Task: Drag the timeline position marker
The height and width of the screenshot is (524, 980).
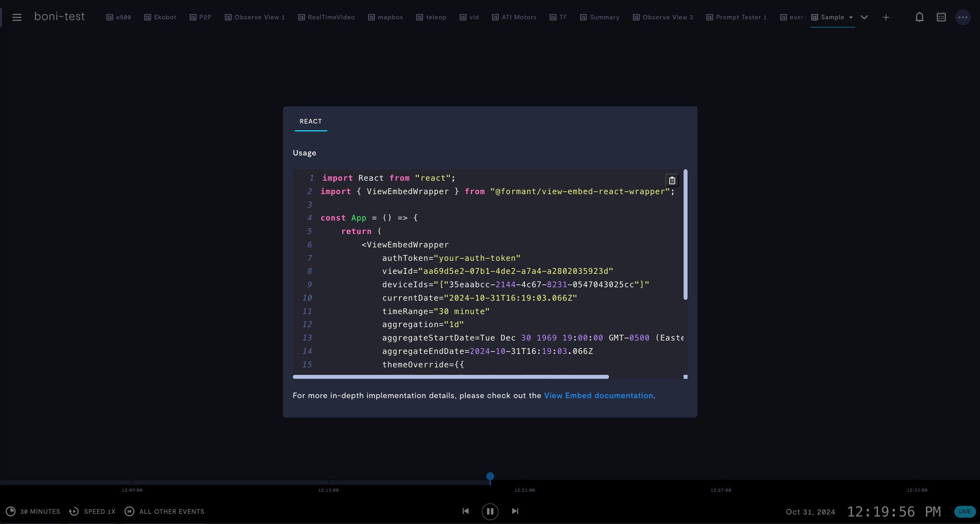Action: tap(490, 477)
